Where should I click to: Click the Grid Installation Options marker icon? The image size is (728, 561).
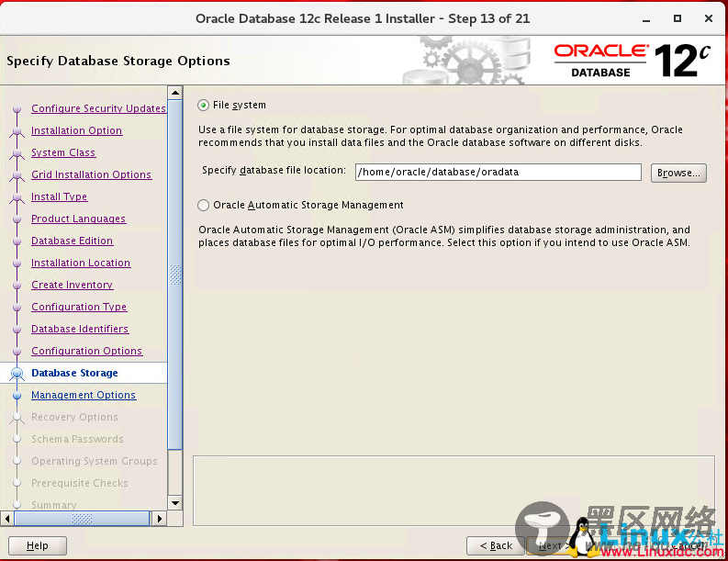tap(17, 175)
